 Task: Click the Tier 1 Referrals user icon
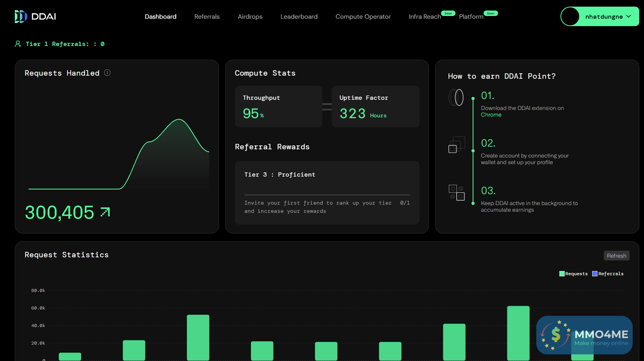pyautogui.click(x=18, y=44)
